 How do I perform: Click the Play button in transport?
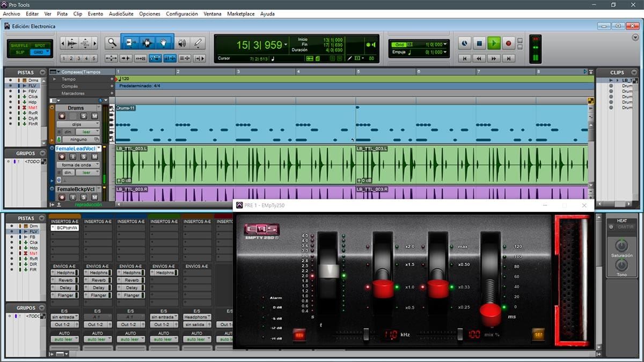click(x=494, y=43)
